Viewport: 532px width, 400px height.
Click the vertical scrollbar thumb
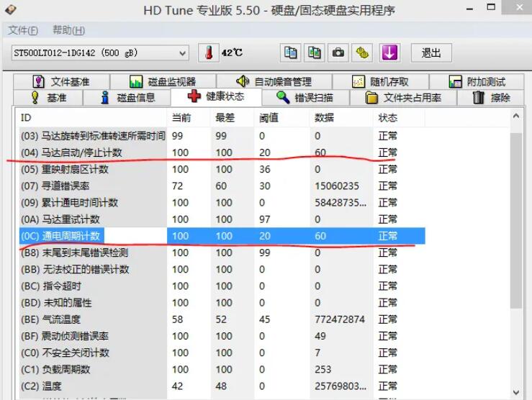coord(516,221)
